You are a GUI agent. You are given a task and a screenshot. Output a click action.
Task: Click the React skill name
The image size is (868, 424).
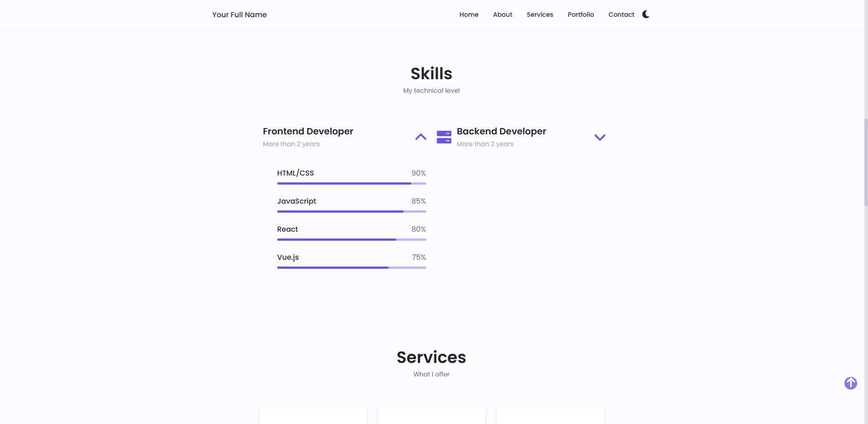(288, 229)
